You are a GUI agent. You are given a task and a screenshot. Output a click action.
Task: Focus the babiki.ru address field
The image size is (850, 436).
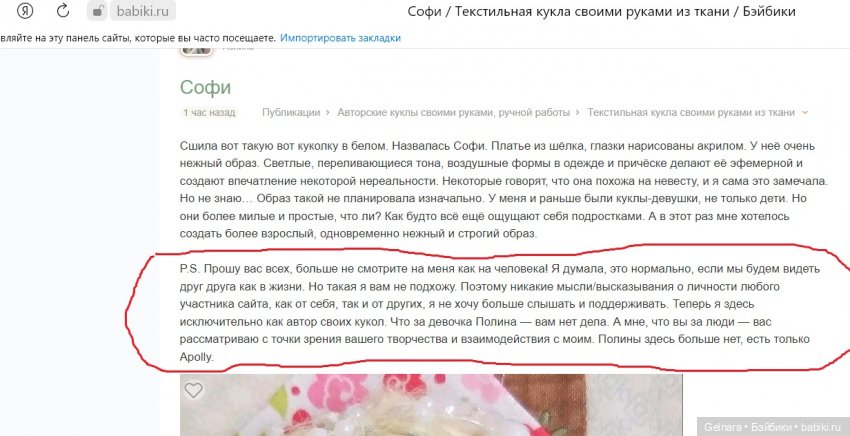tap(143, 11)
